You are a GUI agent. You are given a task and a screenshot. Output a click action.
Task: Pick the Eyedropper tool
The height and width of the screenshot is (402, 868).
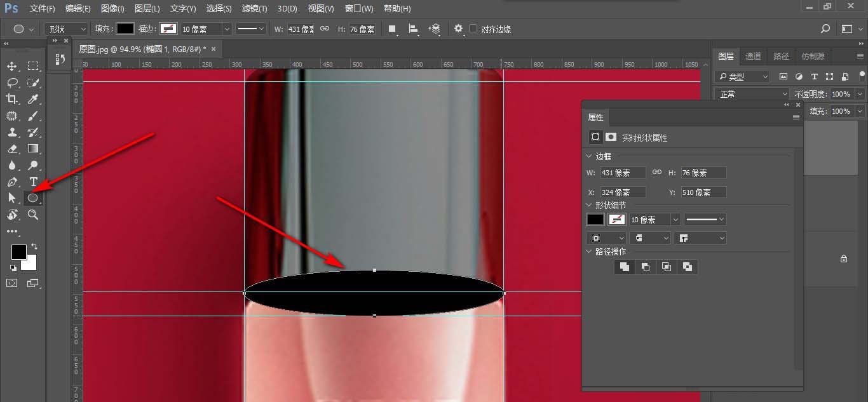tap(33, 98)
